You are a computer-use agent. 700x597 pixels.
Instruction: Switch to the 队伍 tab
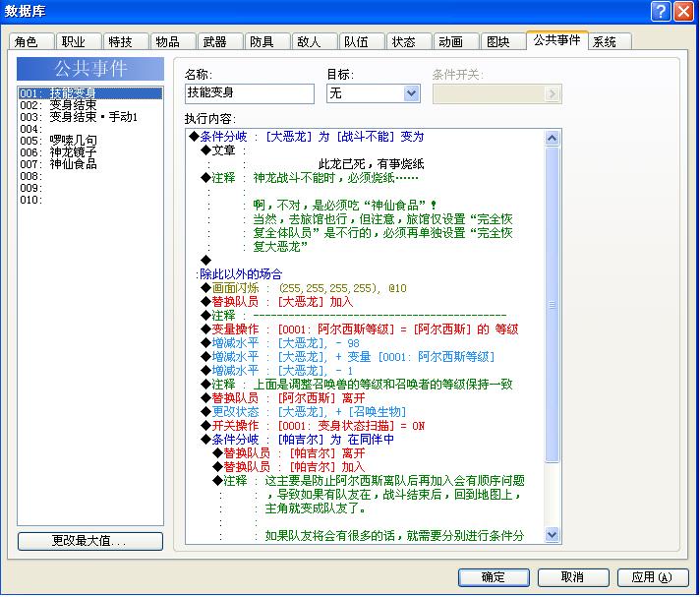click(x=362, y=41)
